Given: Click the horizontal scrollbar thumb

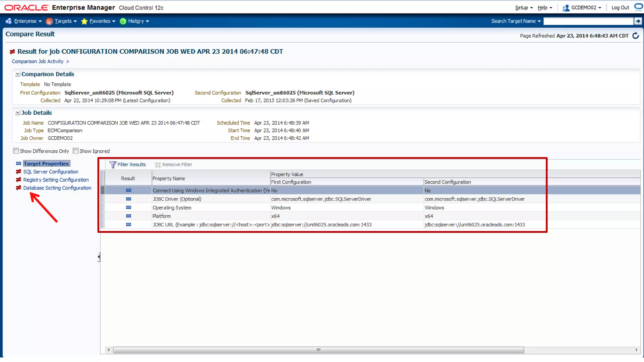Looking at the screenshot, I should [x=319, y=350].
